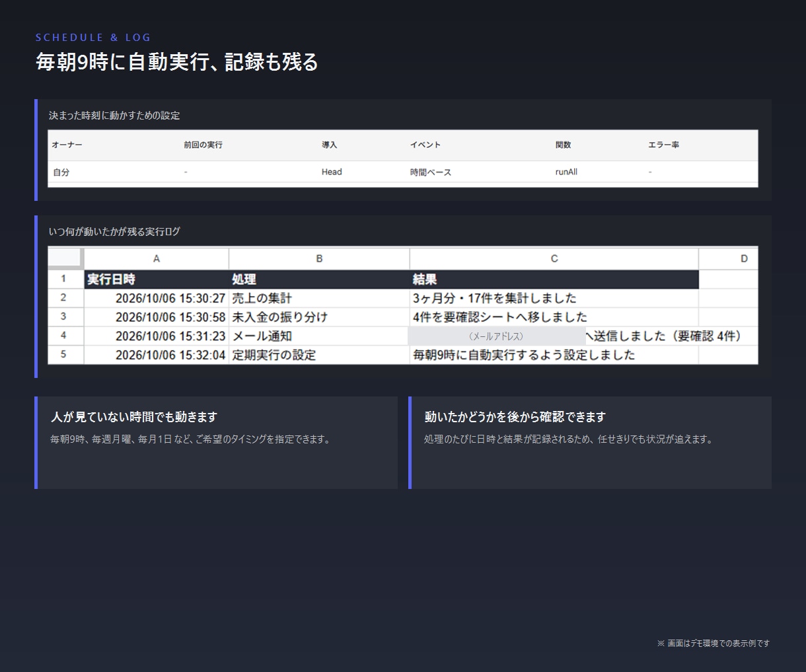The height and width of the screenshot is (672, 806).
Task: Click the オーナー column header in trigger table
Action: point(67,145)
